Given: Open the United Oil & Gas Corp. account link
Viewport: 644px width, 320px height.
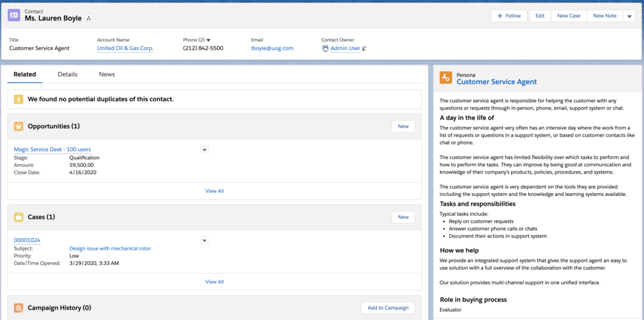Looking at the screenshot, I should click(126, 48).
